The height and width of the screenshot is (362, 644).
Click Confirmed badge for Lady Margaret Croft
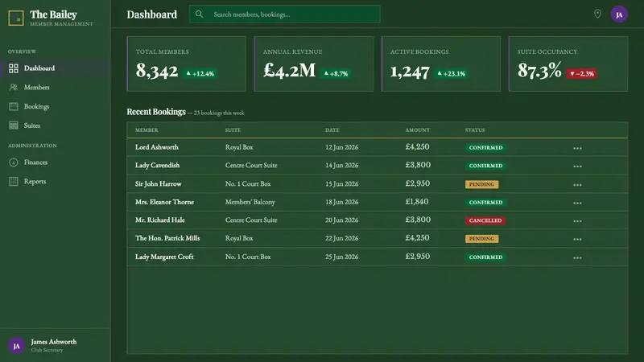[x=485, y=257]
